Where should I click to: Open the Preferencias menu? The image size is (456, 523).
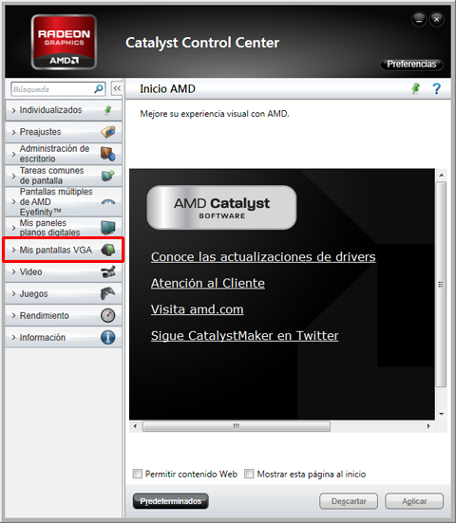click(x=412, y=64)
